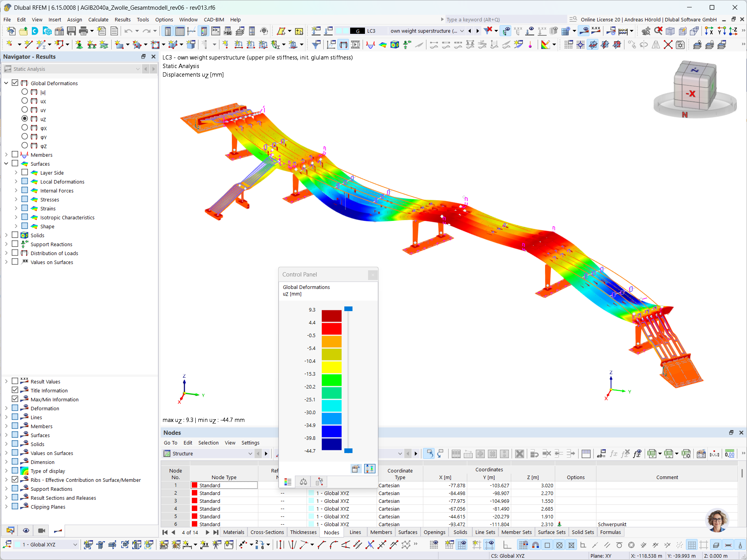Collapse the Surfaces tree node
The height and width of the screenshot is (560, 747).
point(6,163)
